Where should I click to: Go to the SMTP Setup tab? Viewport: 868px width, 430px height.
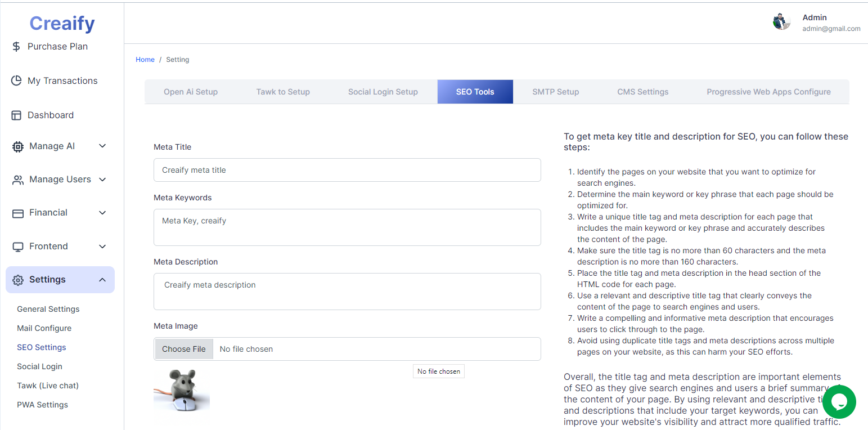pyautogui.click(x=556, y=92)
